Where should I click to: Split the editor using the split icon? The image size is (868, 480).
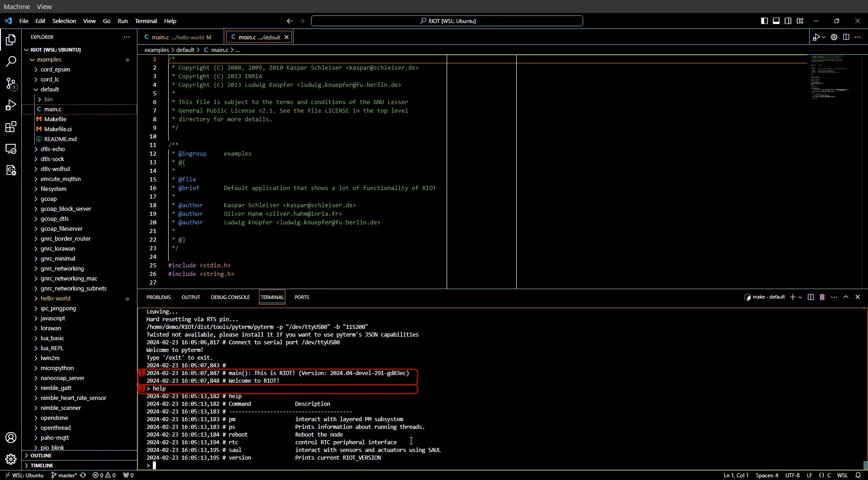pyautogui.click(x=846, y=37)
